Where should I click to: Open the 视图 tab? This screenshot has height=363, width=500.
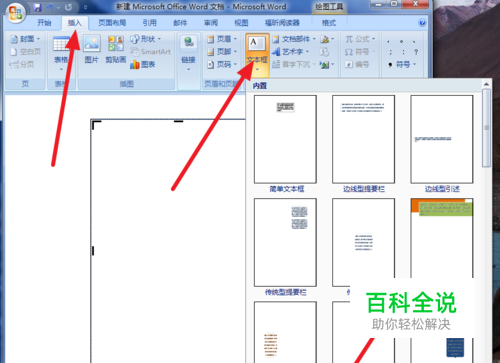[241, 23]
